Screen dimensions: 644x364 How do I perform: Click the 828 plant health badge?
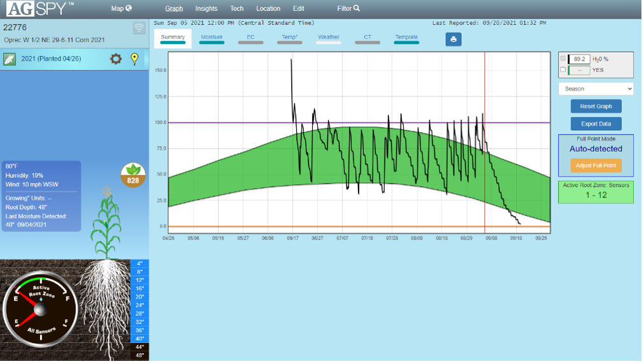click(134, 176)
